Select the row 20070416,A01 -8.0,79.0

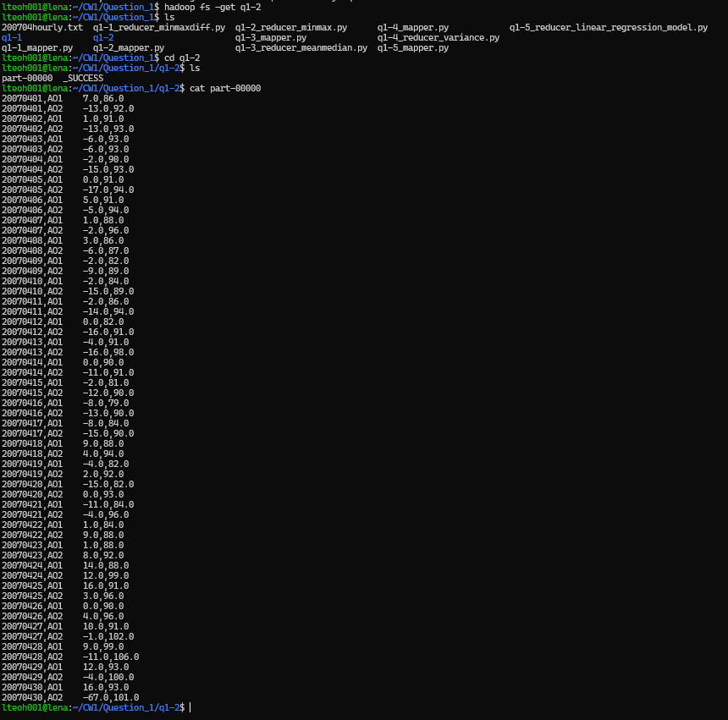[65, 403]
